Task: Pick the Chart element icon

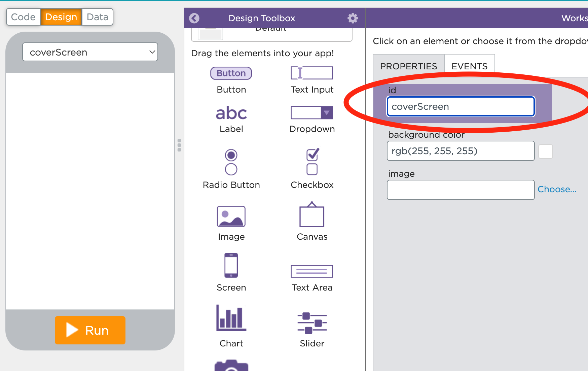Action: pos(231,318)
